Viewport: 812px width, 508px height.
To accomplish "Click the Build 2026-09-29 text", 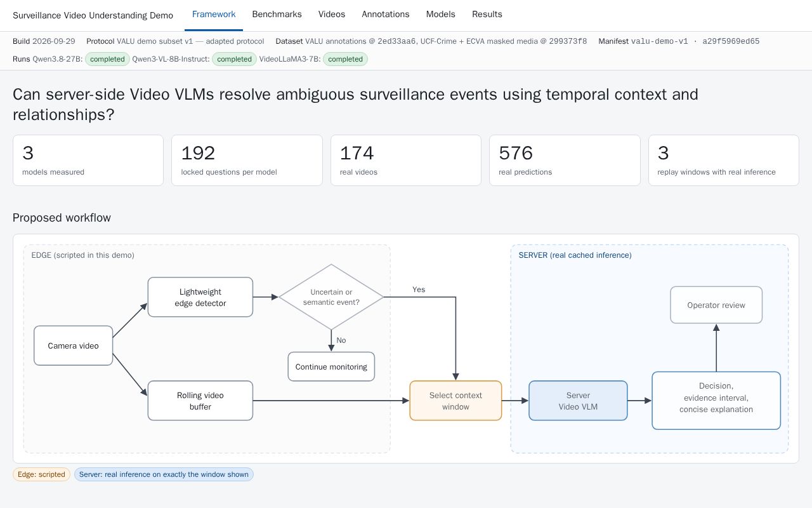I will coord(44,41).
